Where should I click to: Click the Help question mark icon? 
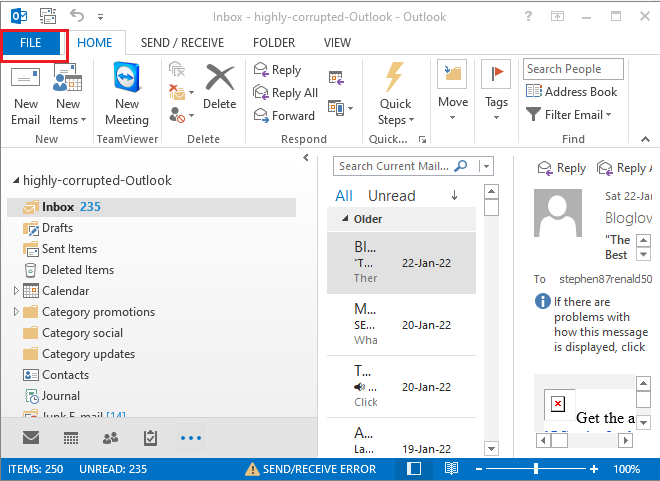(x=528, y=16)
